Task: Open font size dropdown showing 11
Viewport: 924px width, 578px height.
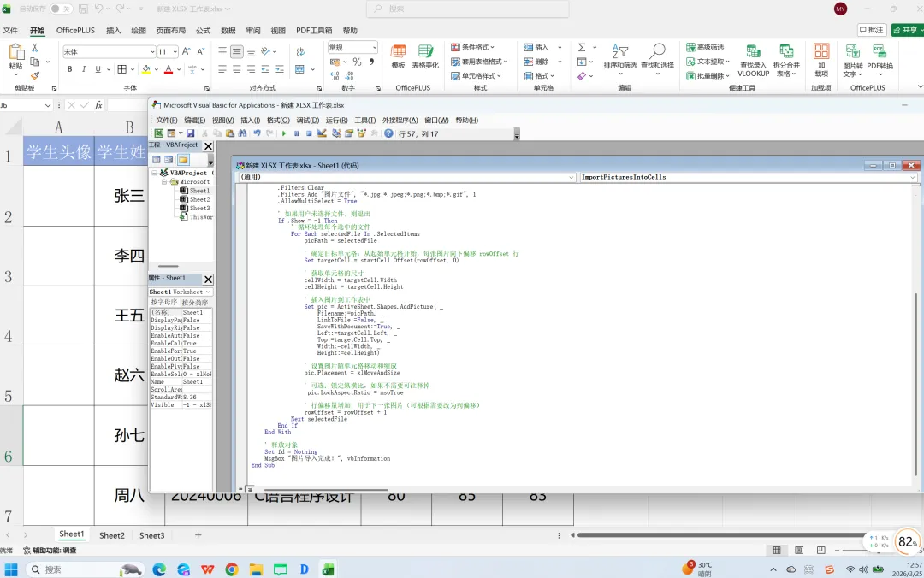Action: [x=175, y=52]
